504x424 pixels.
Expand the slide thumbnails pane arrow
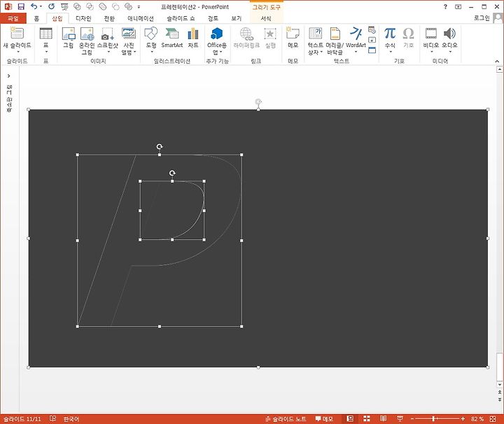(8, 76)
